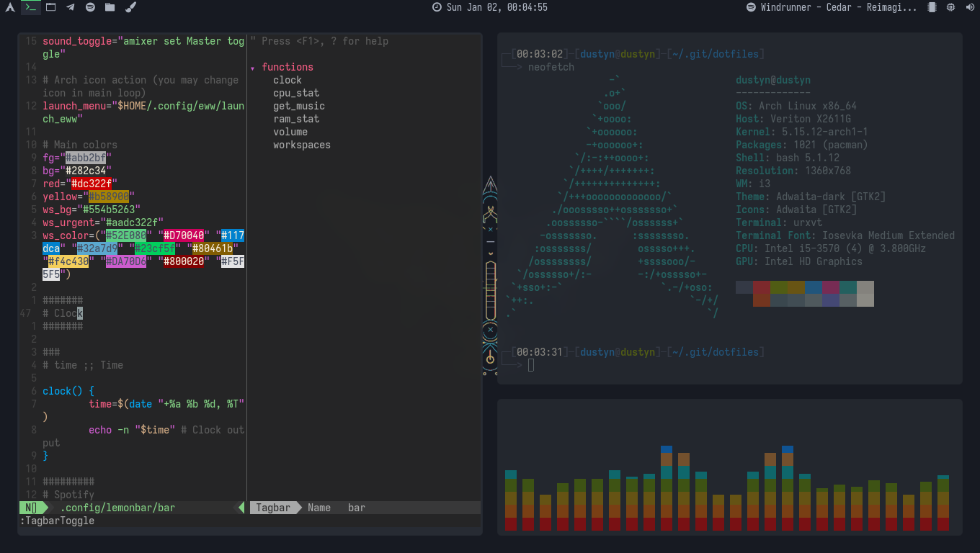
Task: Click the launch_menu variable line
Action: pyautogui.click(x=143, y=112)
